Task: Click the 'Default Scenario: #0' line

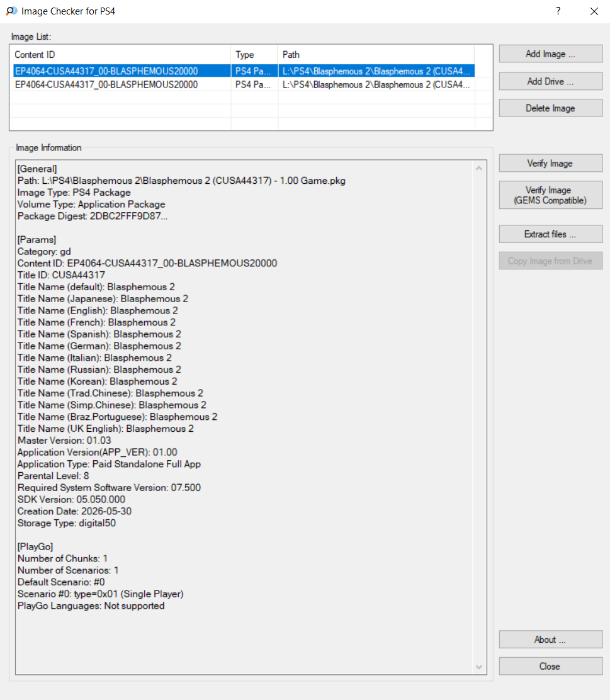Action: [x=61, y=582]
